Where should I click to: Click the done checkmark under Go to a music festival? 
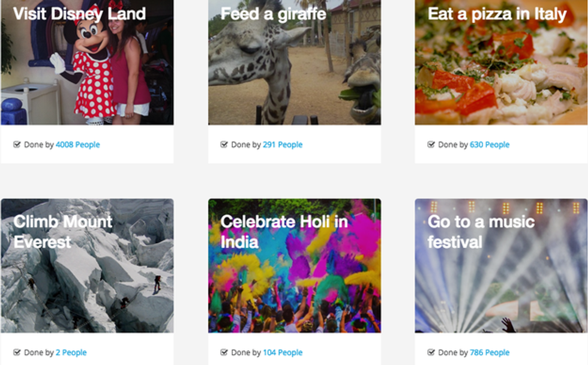pyautogui.click(x=431, y=352)
